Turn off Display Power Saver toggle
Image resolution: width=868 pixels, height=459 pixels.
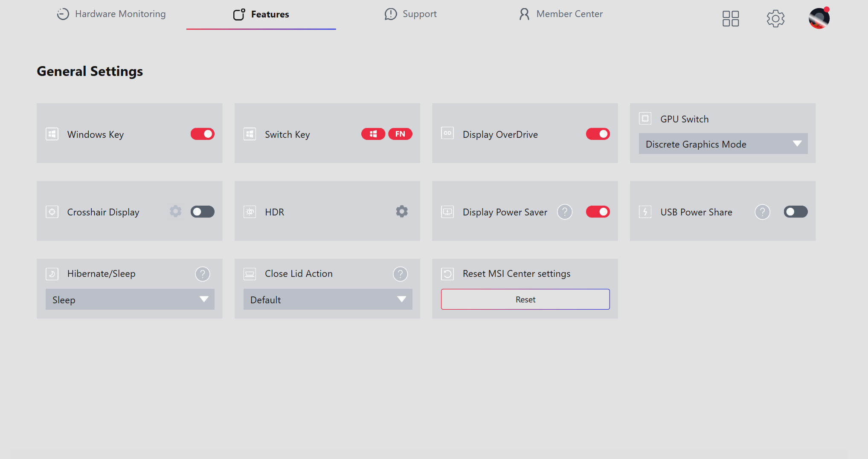coord(598,212)
